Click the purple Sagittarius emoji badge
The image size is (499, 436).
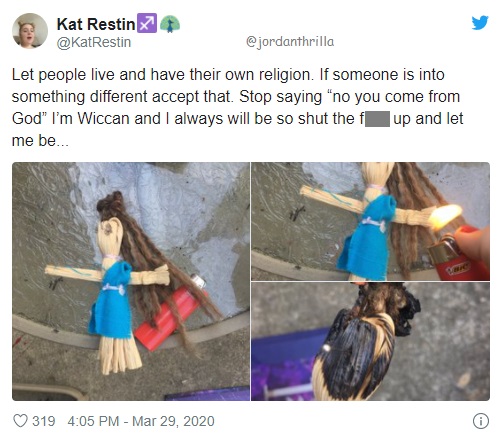tap(147, 23)
